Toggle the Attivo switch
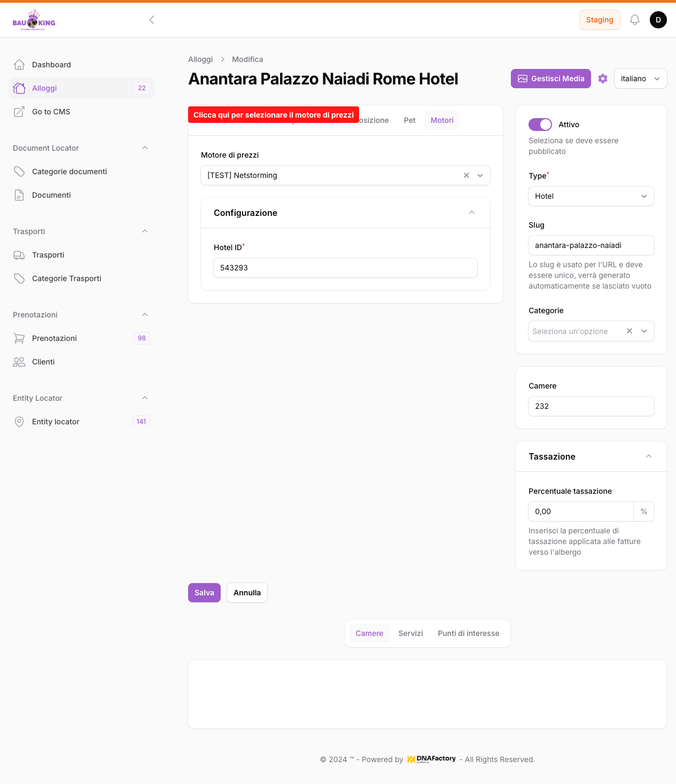The height and width of the screenshot is (784, 676). pyautogui.click(x=540, y=125)
